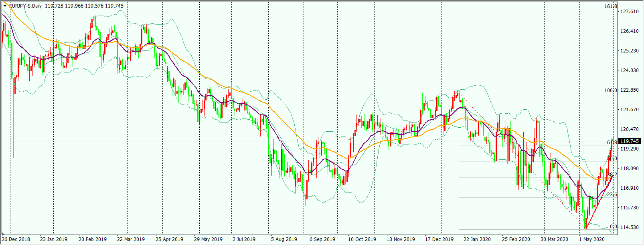Click the small triangle beside EURJPY-S title

click(x=5, y=6)
